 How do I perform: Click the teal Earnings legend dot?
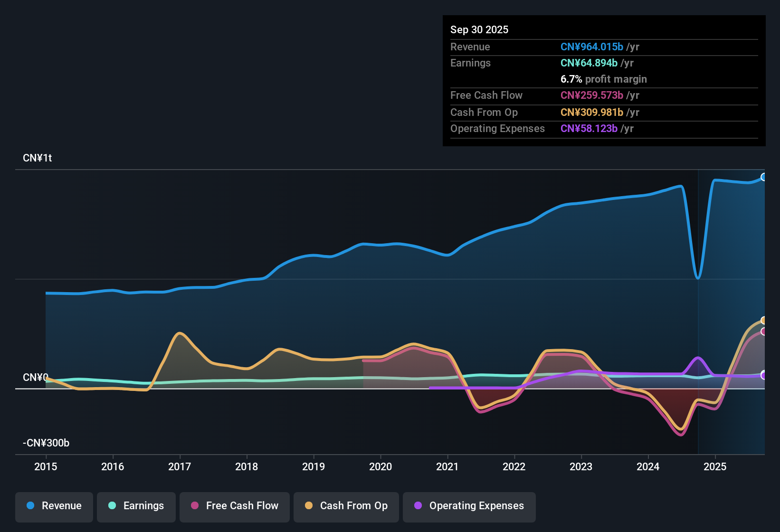coord(112,506)
